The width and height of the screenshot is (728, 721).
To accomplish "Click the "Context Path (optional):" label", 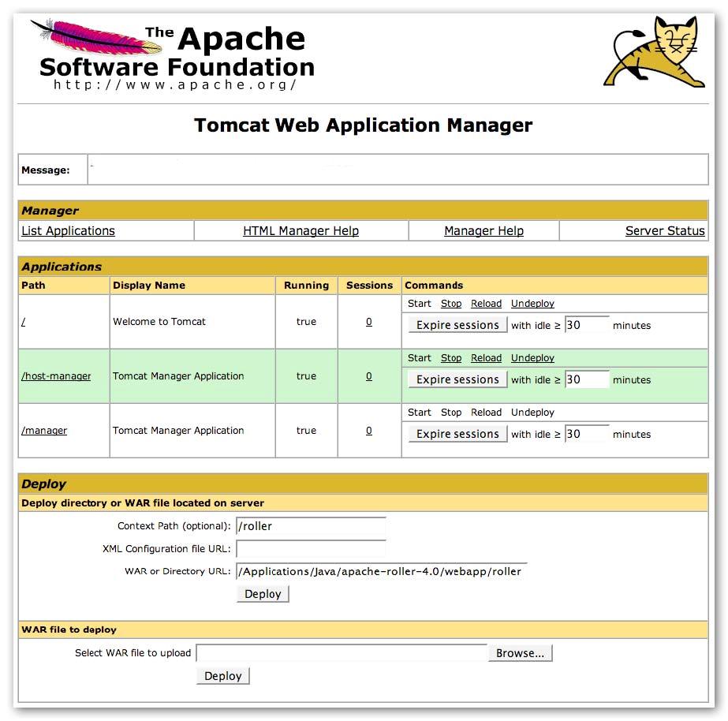I will click(174, 526).
